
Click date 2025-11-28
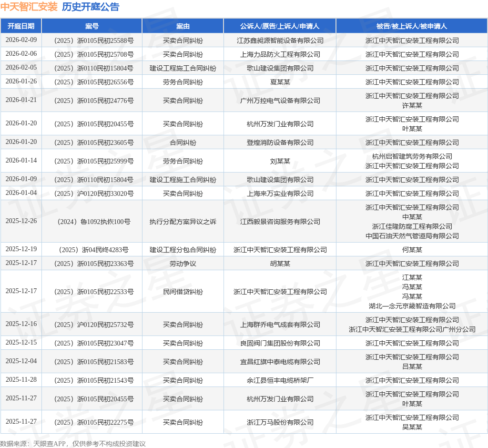21,379
